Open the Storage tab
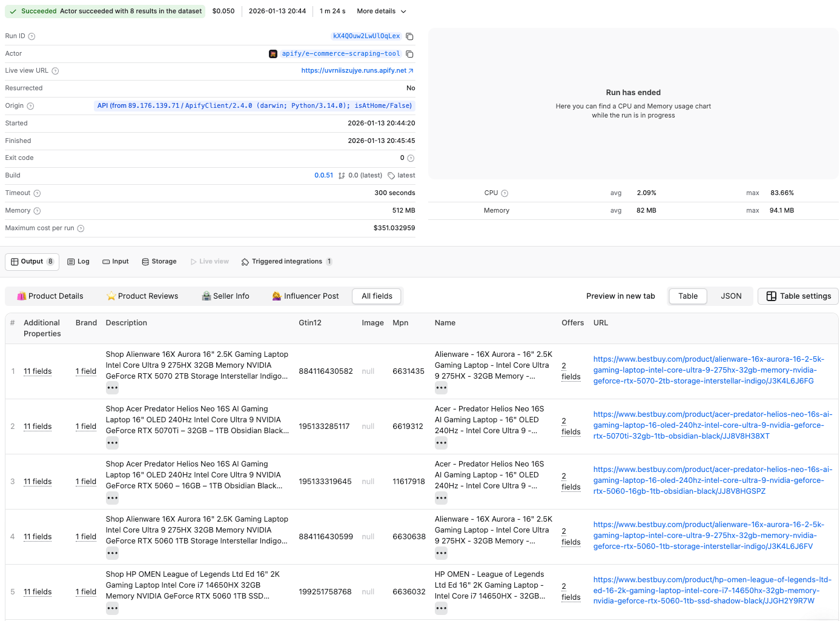The width and height of the screenshot is (840, 621). tap(159, 262)
